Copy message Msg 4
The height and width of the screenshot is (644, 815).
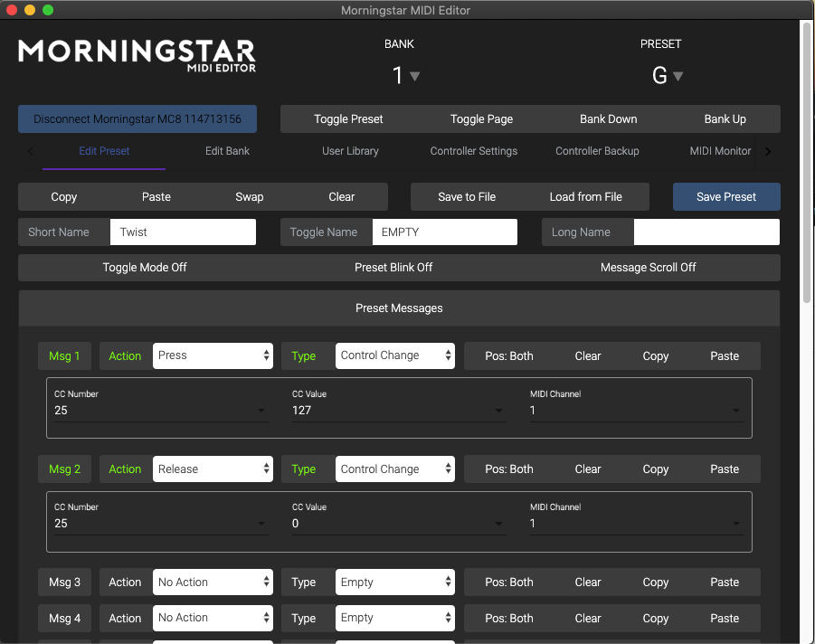pos(656,618)
